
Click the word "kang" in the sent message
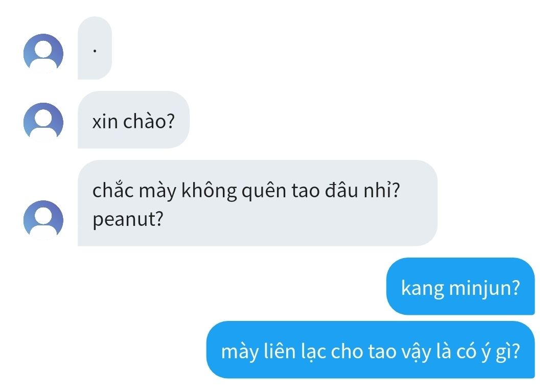[423, 289]
